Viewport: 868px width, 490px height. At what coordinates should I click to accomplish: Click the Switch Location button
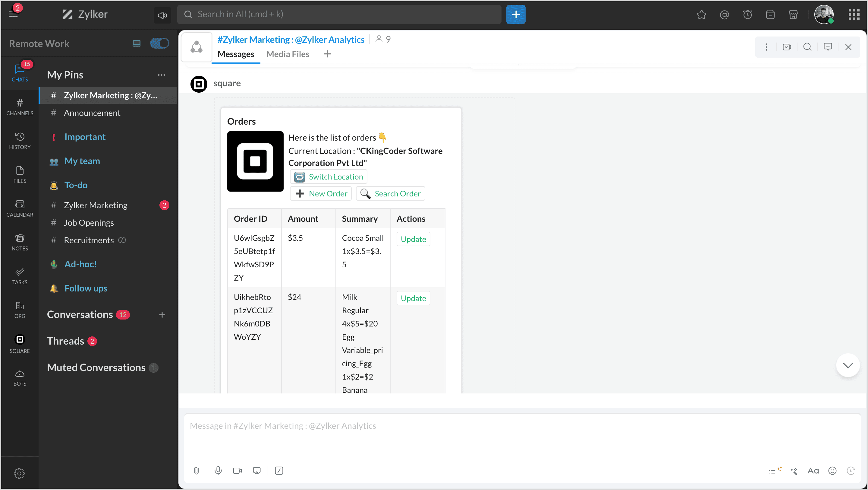coord(329,177)
